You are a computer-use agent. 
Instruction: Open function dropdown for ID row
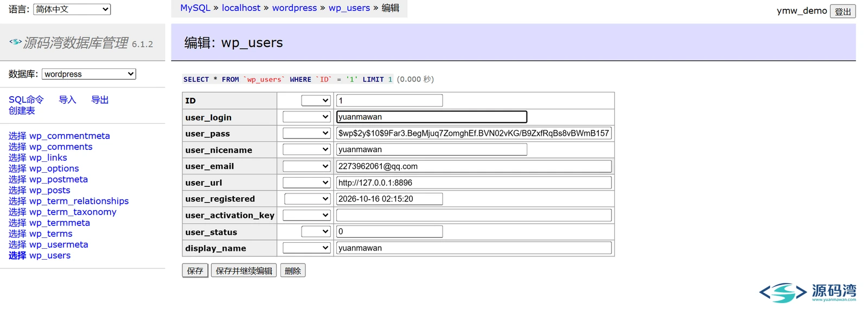(316, 101)
